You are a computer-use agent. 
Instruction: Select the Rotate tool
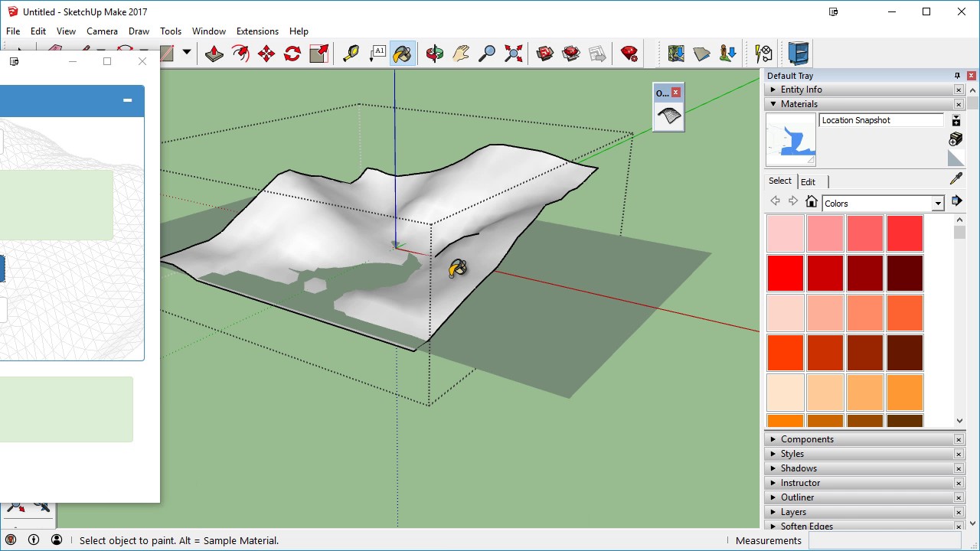292,54
